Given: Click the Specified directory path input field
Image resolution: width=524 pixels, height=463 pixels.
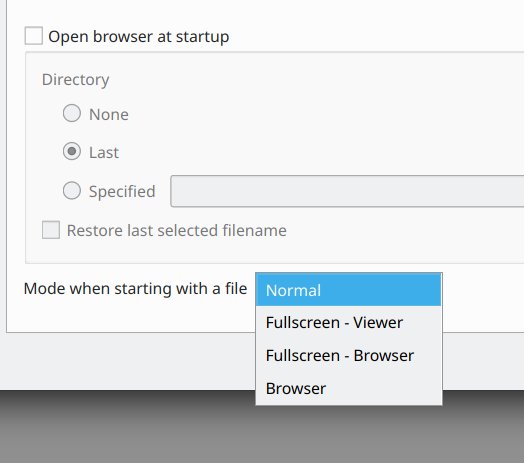Looking at the screenshot, I should pyautogui.click(x=347, y=191).
